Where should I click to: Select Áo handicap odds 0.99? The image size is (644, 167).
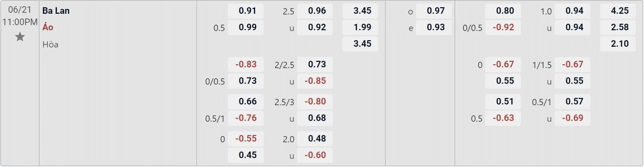click(246, 27)
